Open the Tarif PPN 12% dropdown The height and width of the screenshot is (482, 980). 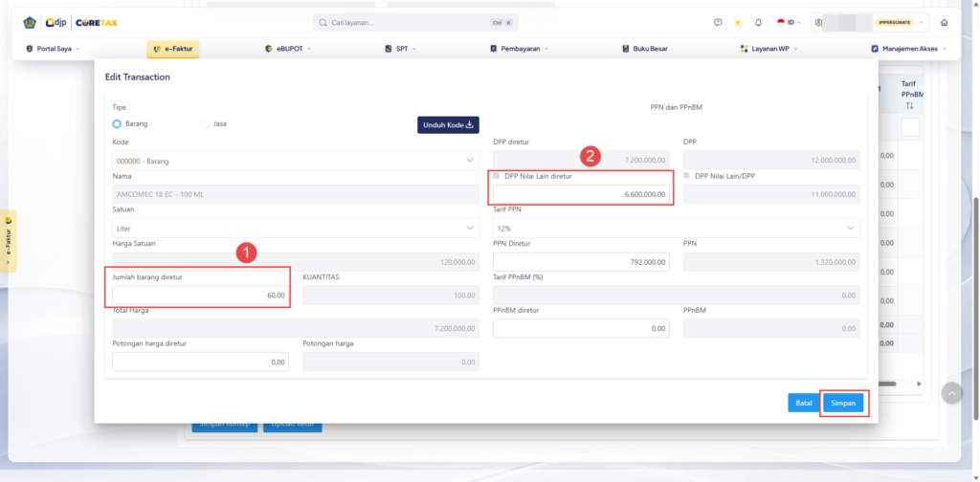[677, 228]
